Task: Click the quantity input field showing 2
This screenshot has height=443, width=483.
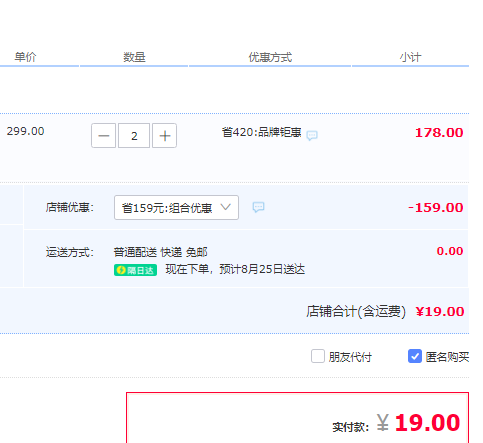Action: [x=134, y=136]
